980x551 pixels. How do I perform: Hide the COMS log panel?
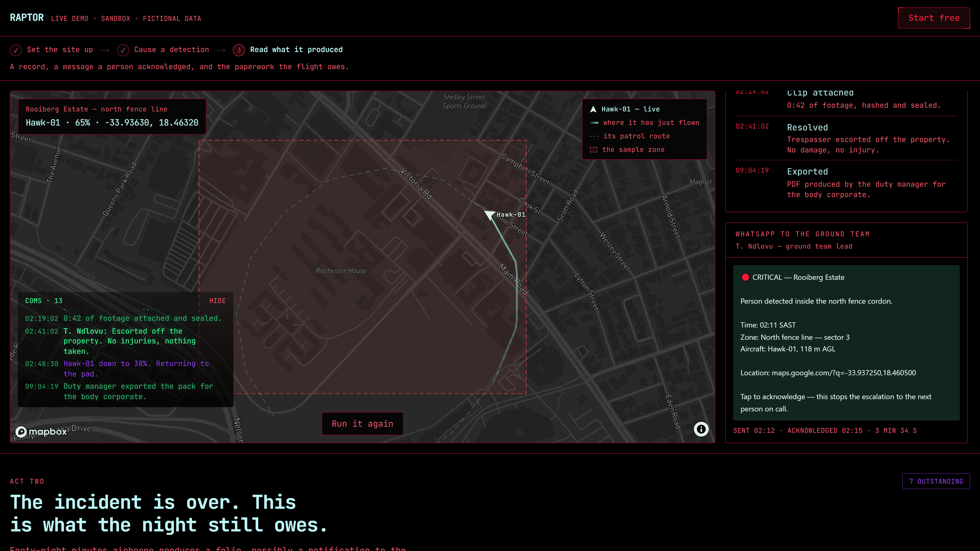pos(217,301)
